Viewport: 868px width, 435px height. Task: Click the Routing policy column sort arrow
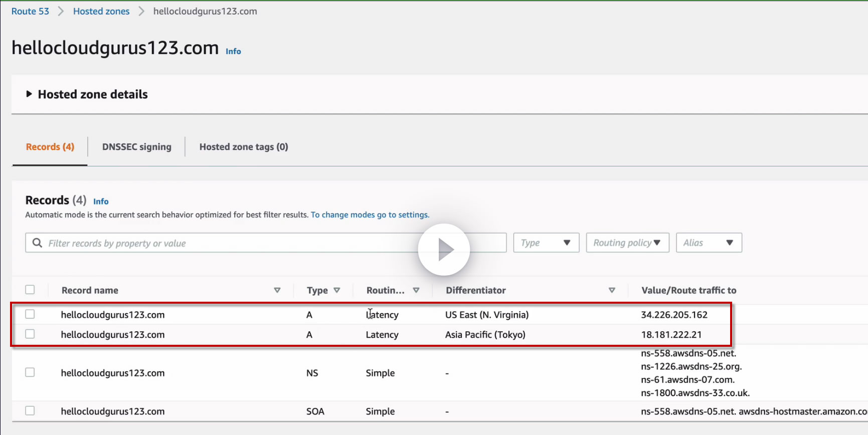416,290
